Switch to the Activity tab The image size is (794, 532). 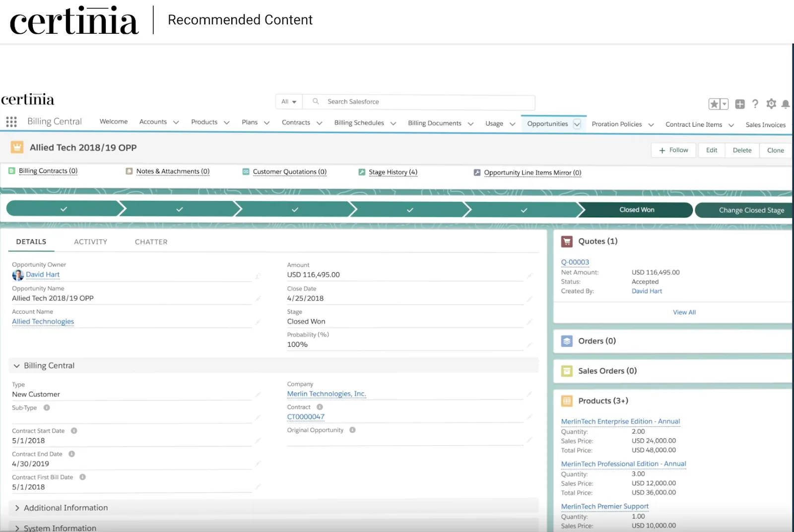(x=90, y=242)
